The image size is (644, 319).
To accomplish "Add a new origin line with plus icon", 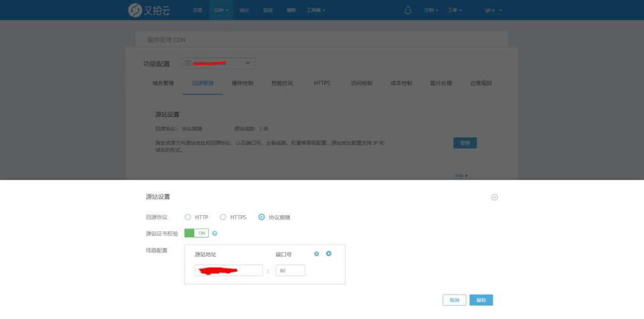I will pyautogui.click(x=328, y=254).
